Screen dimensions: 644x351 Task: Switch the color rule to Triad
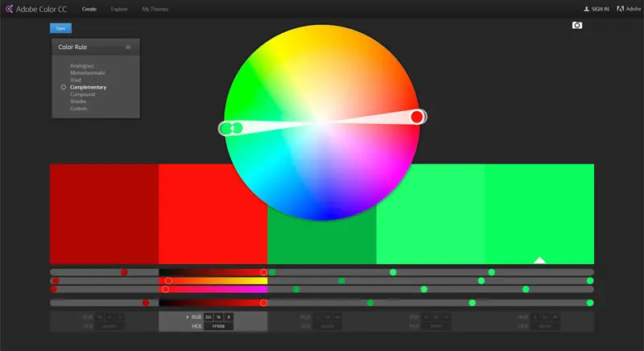tap(76, 80)
